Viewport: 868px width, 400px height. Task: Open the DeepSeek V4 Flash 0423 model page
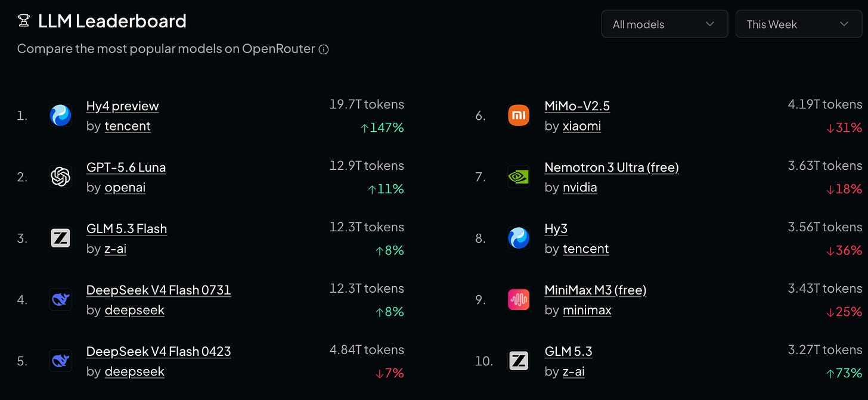(159, 352)
